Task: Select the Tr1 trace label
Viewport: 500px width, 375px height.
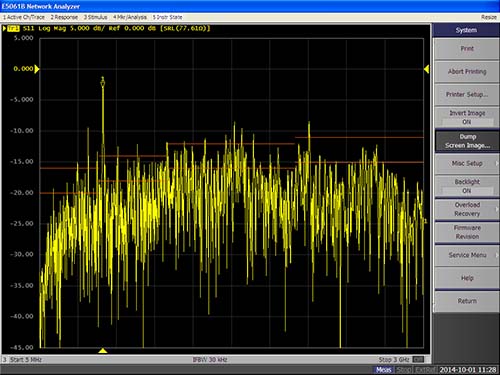Action: 13,28
